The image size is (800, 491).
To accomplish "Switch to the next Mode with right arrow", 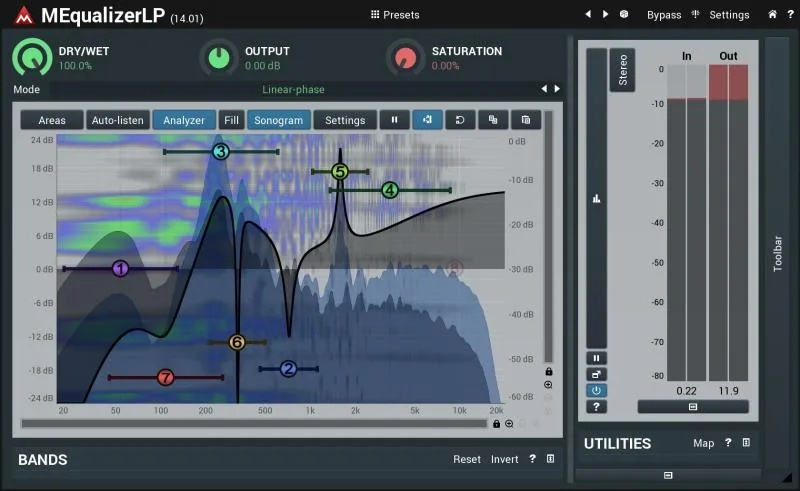I will point(557,89).
